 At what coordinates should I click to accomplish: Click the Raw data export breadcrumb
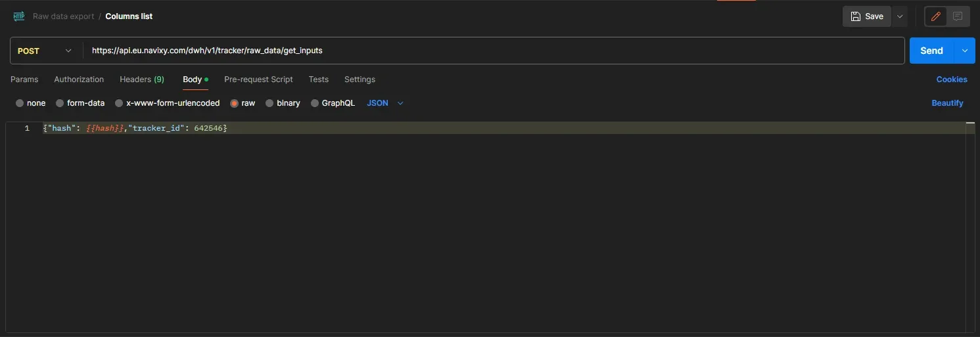click(64, 16)
